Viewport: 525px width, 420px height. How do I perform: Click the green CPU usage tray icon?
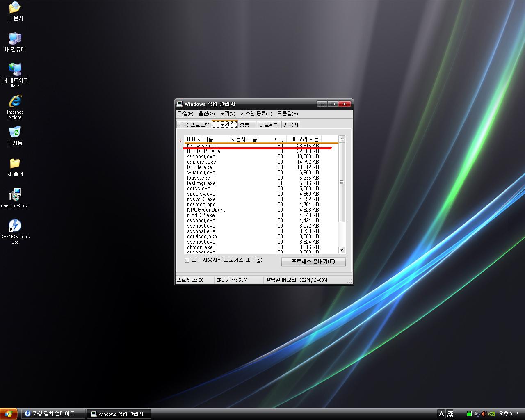pos(469,414)
